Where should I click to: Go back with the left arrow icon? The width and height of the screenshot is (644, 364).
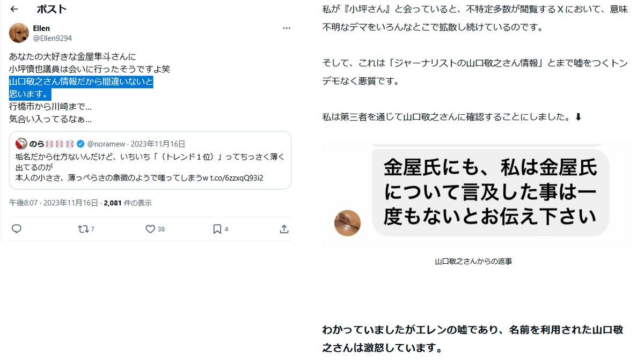pyautogui.click(x=14, y=9)
